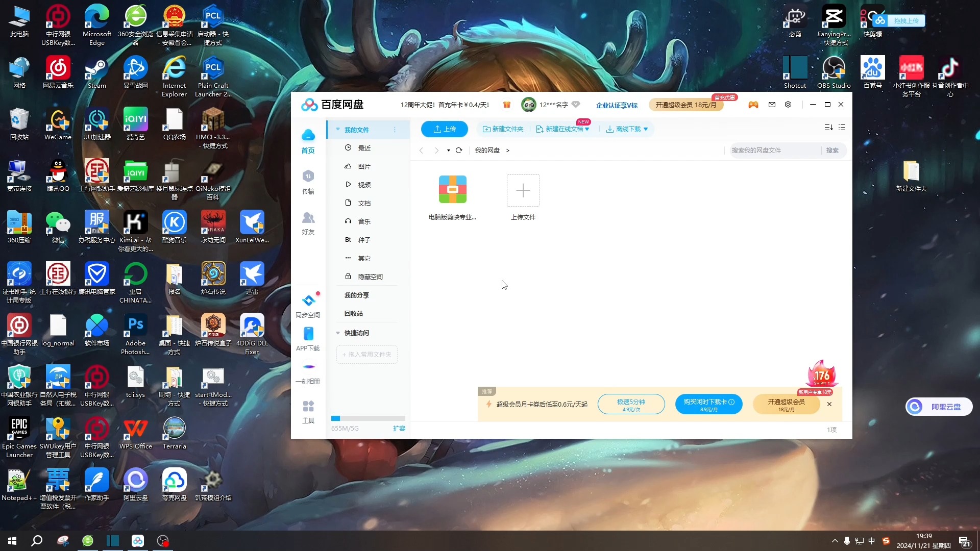Click the 开通超级会员 18元/月 title bar button
This screenshot has width=980, height=551.
(685, 105)
